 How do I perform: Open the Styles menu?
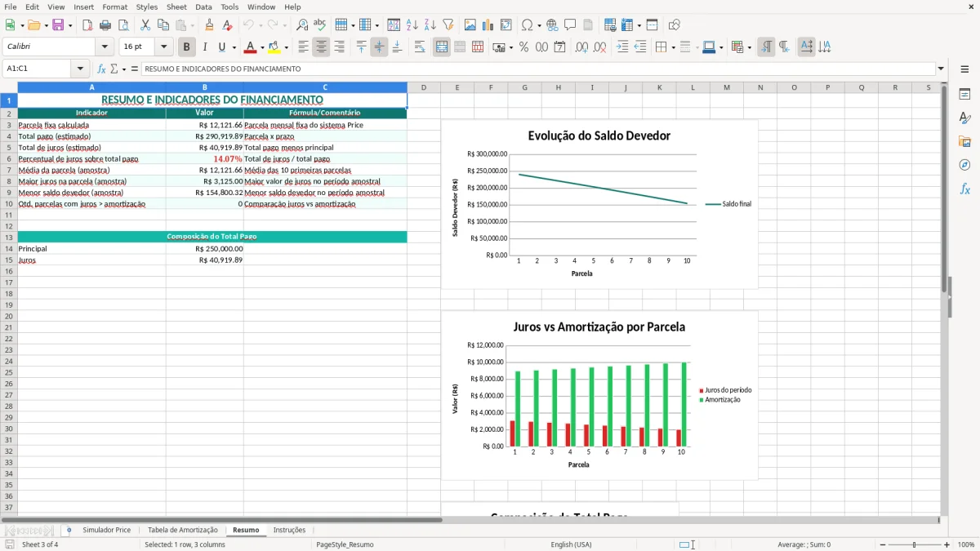click(x=147, y=7)
